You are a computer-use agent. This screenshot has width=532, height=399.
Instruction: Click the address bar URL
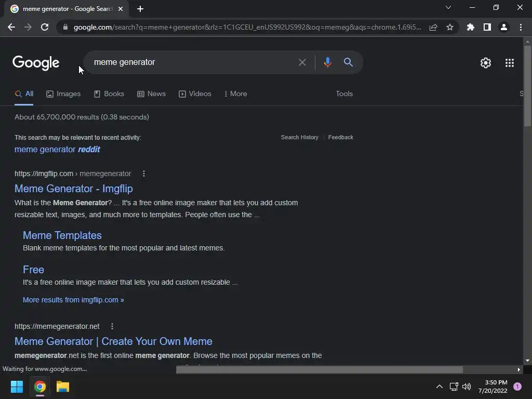(247, 27)
